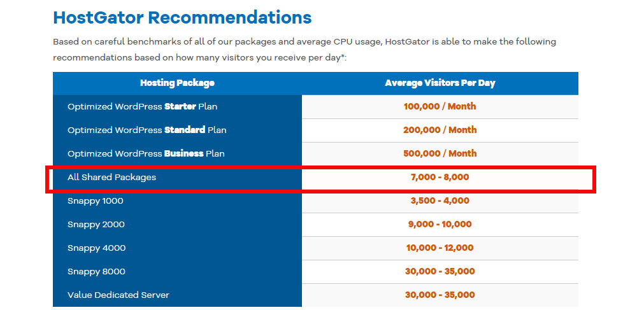The height and width of the screenshot is (310, 644).
Task: Click the 7,000 - 8,000 value
Action: [440, 178]
